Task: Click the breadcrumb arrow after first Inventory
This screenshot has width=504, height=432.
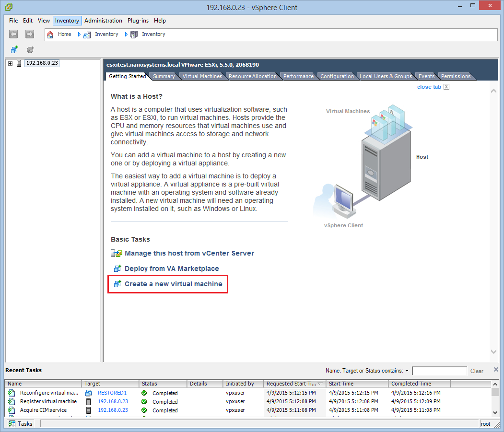Action: coord(126,35)
